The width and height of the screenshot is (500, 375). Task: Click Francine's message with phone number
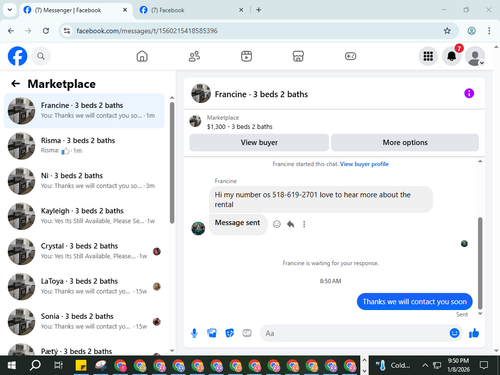[x=321, y=199]
